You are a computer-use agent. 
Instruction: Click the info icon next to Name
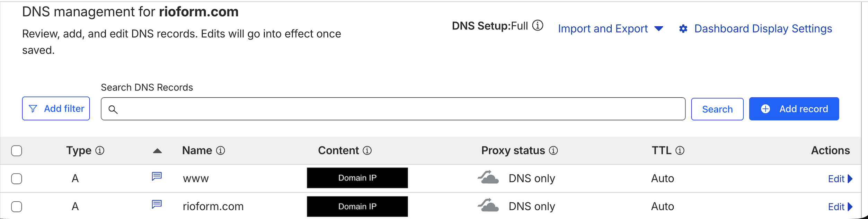221,150
